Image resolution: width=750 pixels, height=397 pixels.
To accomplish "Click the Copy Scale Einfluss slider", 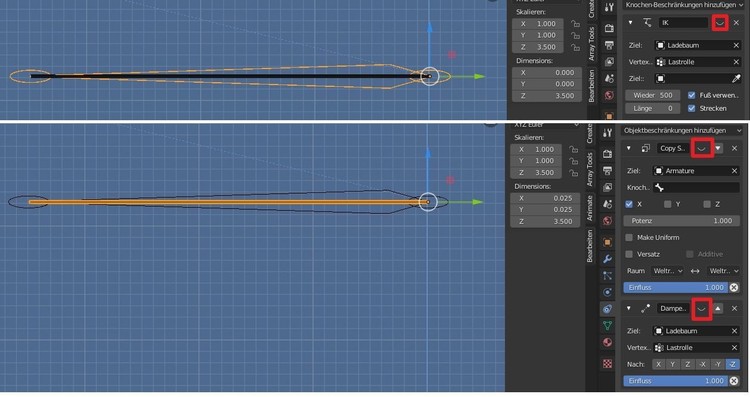I will [676, 287].
